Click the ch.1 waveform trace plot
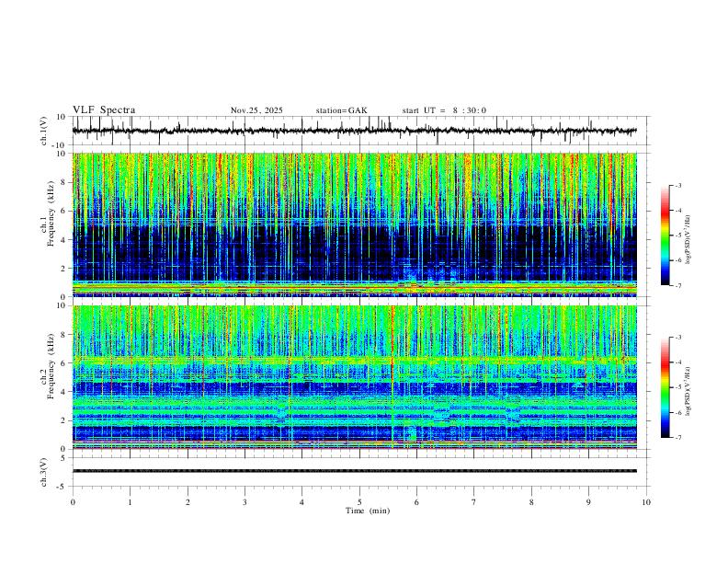Viewport: 728px width, 563px height. [355, 131]
